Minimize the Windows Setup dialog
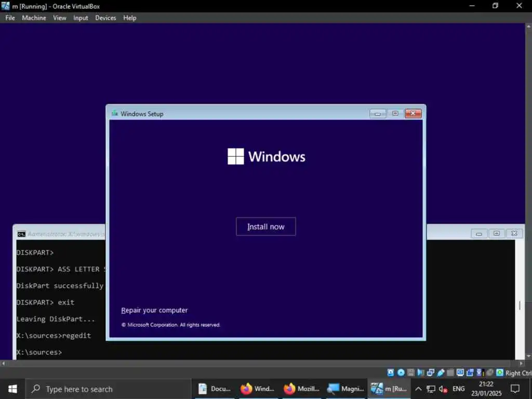Viewport: 532px width, 399px height. tap(378, 113)
